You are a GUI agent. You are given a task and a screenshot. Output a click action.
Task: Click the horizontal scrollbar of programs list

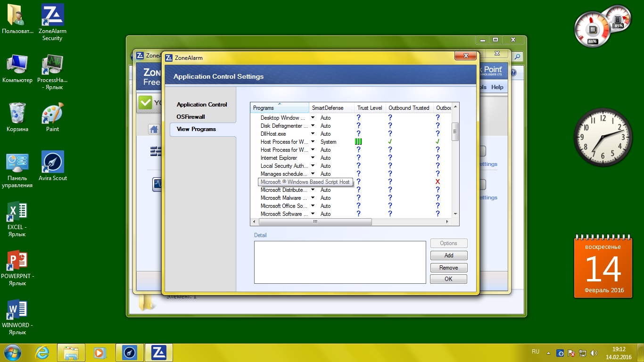coord(315,222)
